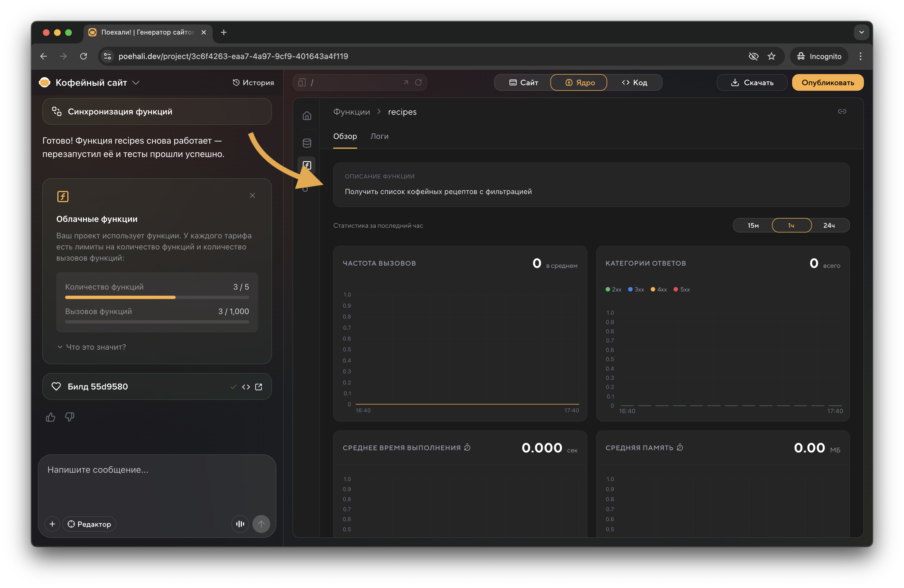Expand the Кофейный сайт project dropdown
Image resolution: width=904 pixels, height=588 pixels.
click(x=136, y=82)
